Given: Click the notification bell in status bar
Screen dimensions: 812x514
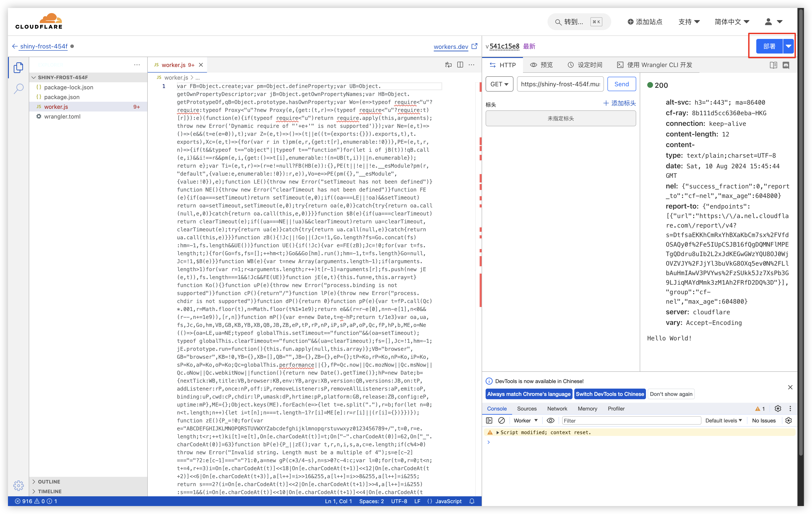Looking at the screenshot, I should point(472,501).
